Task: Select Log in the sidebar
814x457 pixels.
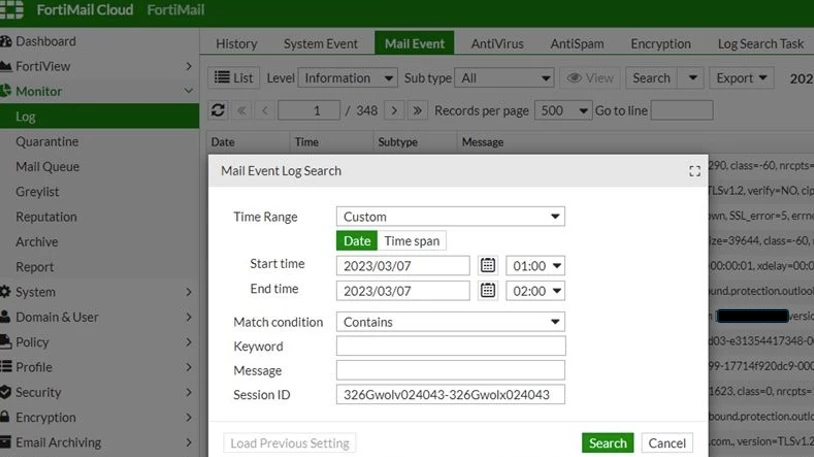Action: coord(99,116)
